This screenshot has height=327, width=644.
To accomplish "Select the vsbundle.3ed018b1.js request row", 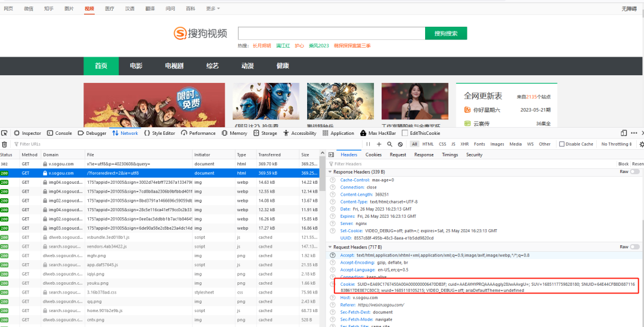I will coord(160,237).
